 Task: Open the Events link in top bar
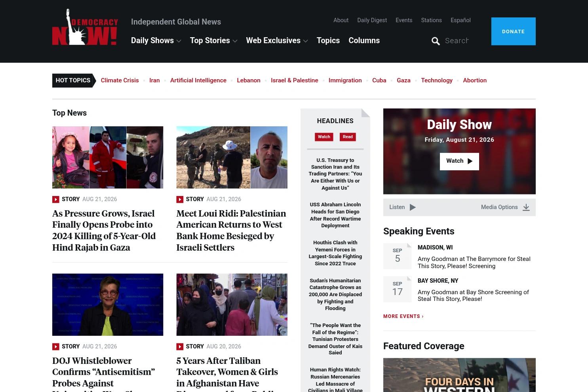point(404,20)
